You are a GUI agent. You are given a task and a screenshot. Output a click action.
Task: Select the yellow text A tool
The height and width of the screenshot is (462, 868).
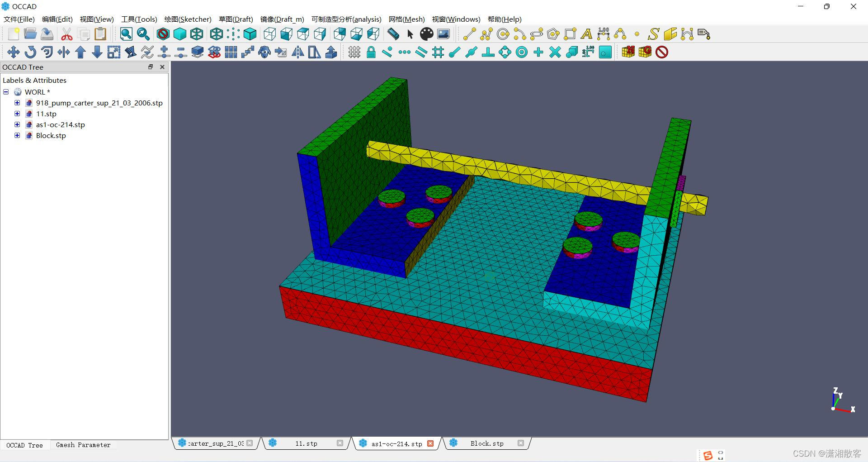pyautogui.click(x=586, y=34)
